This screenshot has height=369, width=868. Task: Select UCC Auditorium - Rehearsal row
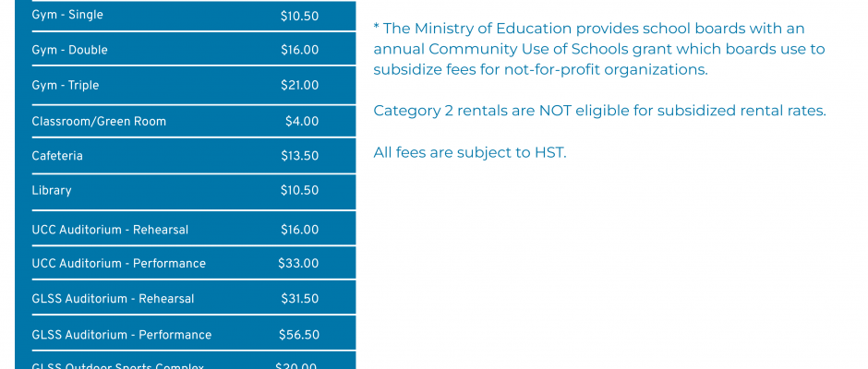(193, 229)
